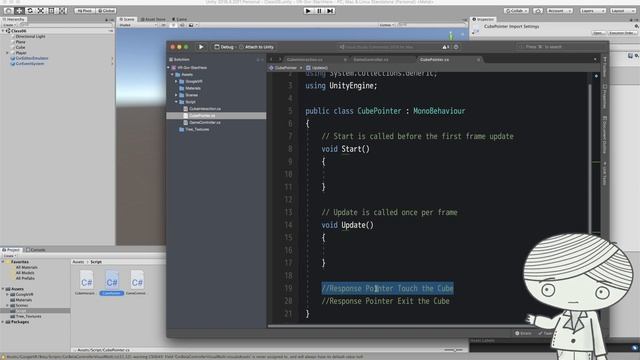640x360 pixels.
Task: Switch to the Scene tab
Action: tap(127, 19)
